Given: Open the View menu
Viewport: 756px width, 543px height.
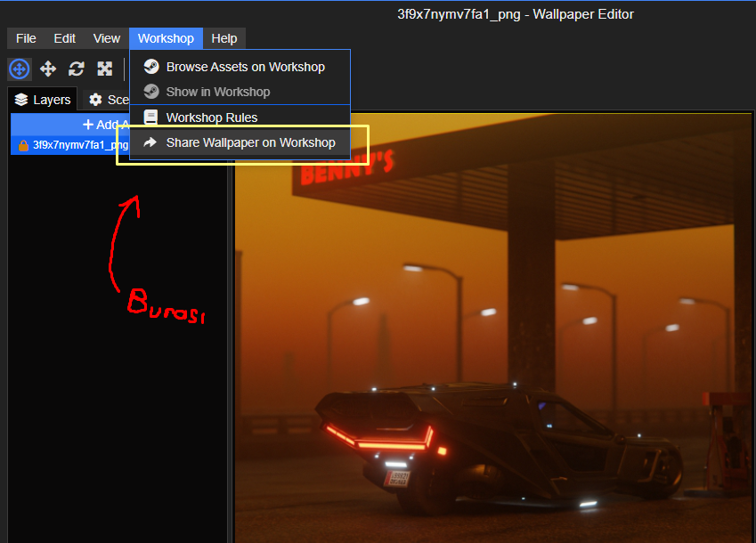Looking at the screenshot, I should pos(107,38).
